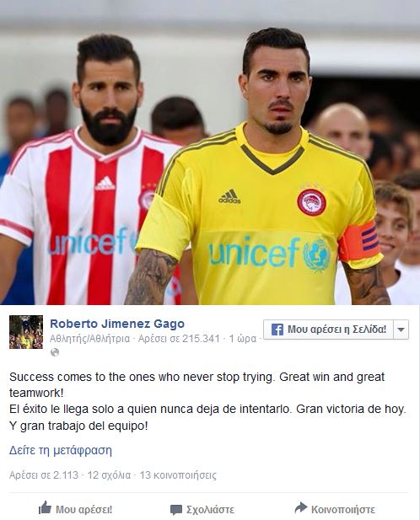Image resolution: width=420 pixels, height=520 pixels.
Task: Like the page with the Μου αρέσει η Σελίδα button
Action: click(328, 330)
